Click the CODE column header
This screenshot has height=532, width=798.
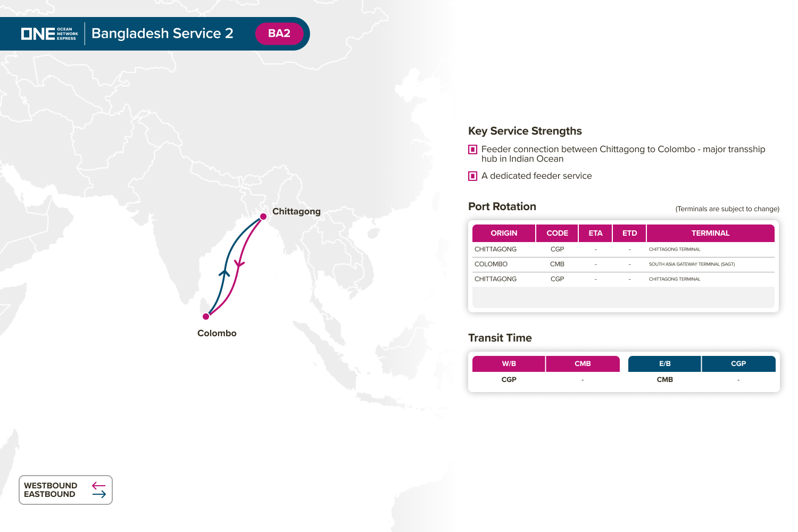click(557, 233)
